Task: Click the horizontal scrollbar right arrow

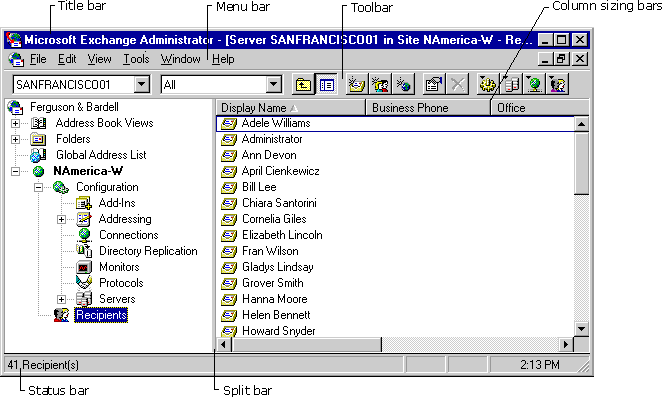Action: point(567,344)
